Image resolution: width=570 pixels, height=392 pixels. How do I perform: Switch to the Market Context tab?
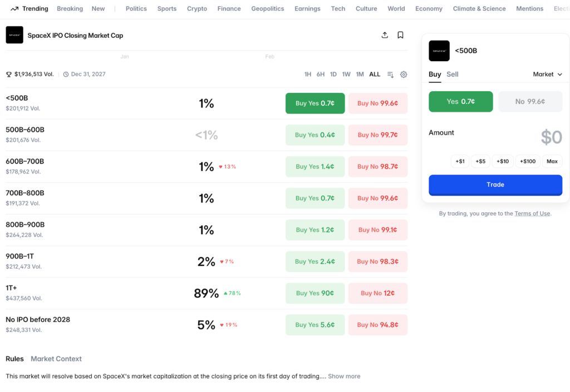pos(56,359)
